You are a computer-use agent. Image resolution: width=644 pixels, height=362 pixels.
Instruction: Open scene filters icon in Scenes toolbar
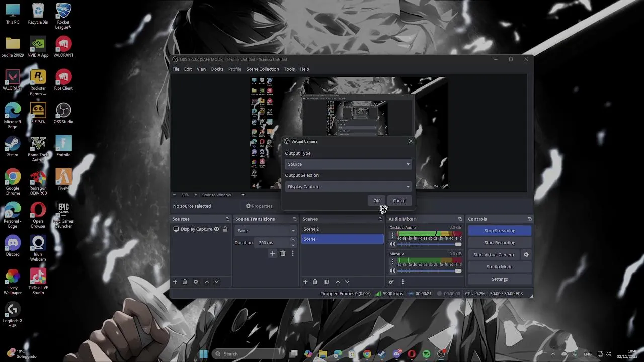tap(326, 282)
